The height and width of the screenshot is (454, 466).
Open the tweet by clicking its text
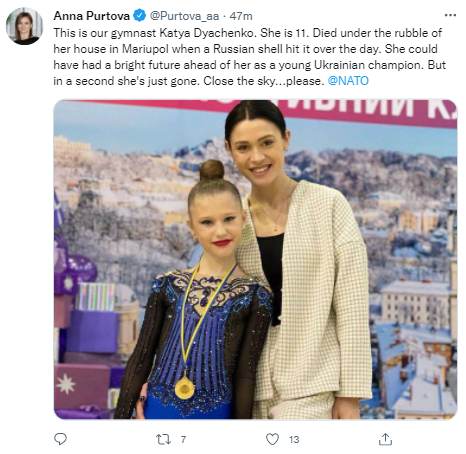coord(249,57)
